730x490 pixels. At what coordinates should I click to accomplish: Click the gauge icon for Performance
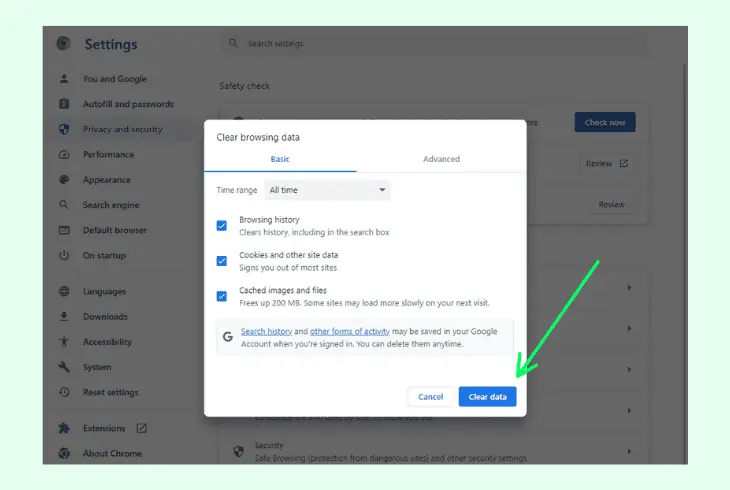(x=64, y=155)
